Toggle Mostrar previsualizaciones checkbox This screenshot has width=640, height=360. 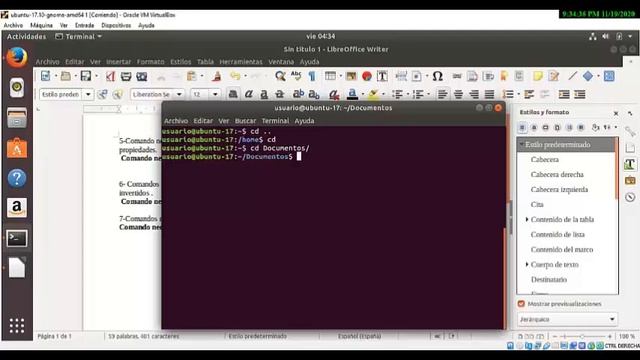point(521,304)
